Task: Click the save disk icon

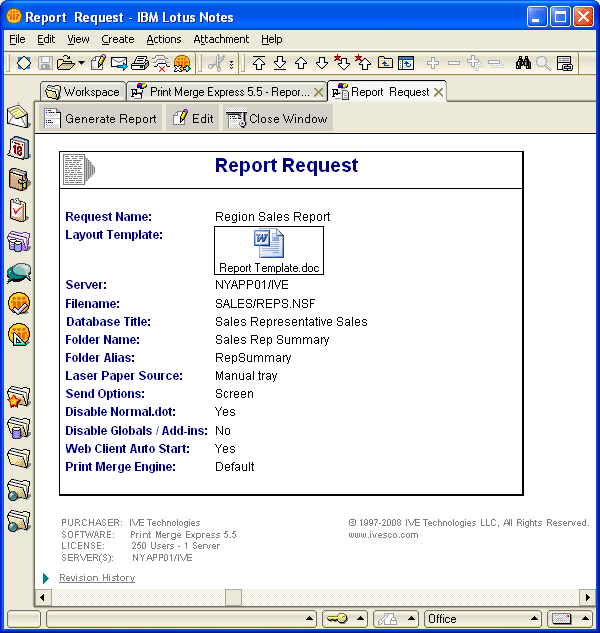Action: (x=46, y=63)
